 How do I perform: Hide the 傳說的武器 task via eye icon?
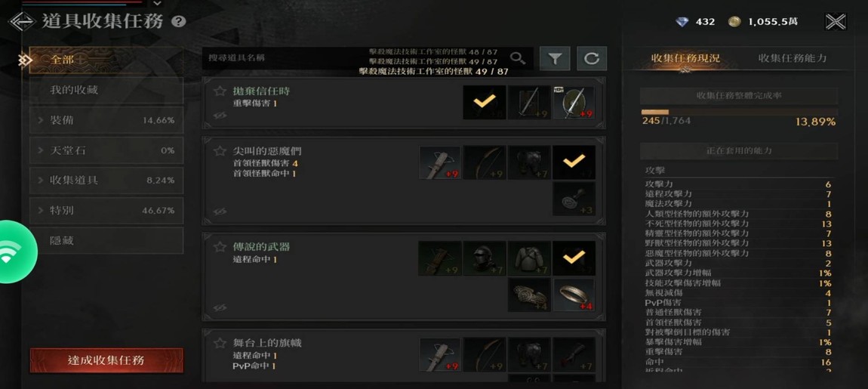coord(220,307)
